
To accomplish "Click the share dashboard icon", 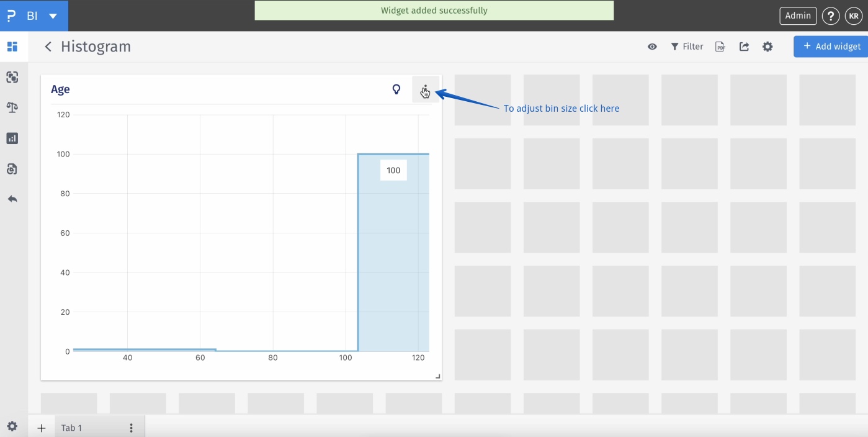I will click(744, 47).
